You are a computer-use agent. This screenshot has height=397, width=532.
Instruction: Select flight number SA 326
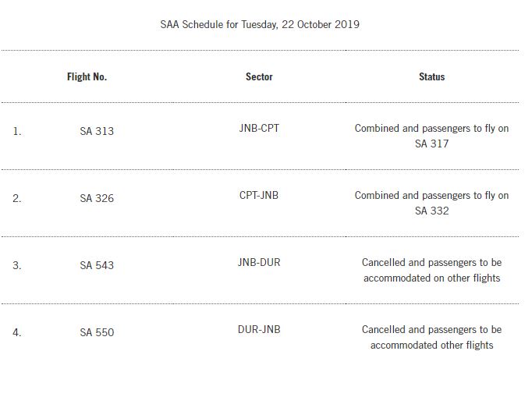[97, 198]
